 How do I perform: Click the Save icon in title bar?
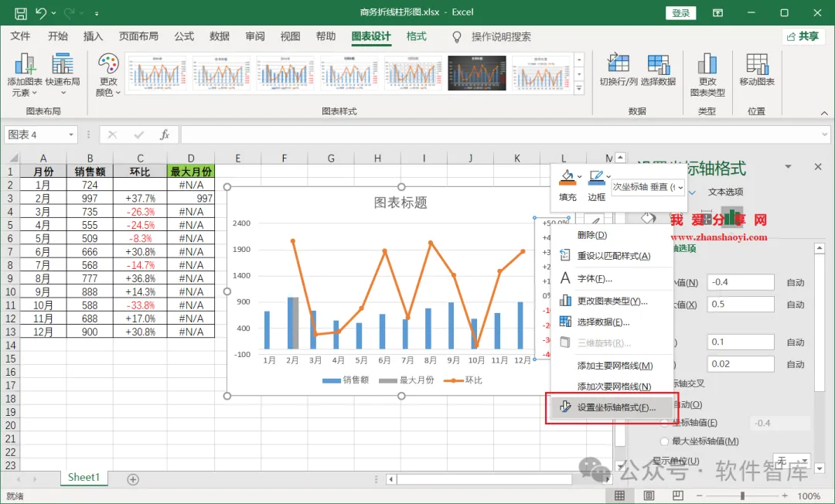click(20, 13)
